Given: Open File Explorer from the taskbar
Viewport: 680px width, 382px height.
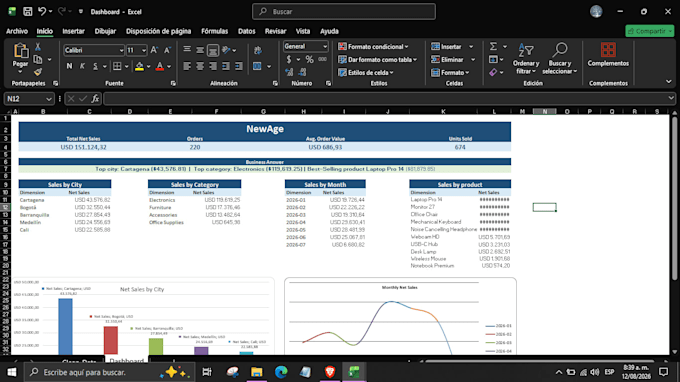Looking at the screenshot, I should coord(257,372).
